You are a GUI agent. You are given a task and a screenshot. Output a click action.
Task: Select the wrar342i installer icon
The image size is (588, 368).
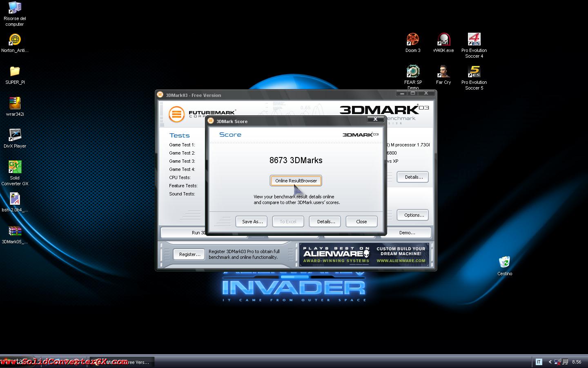click(x=15, y=107)
